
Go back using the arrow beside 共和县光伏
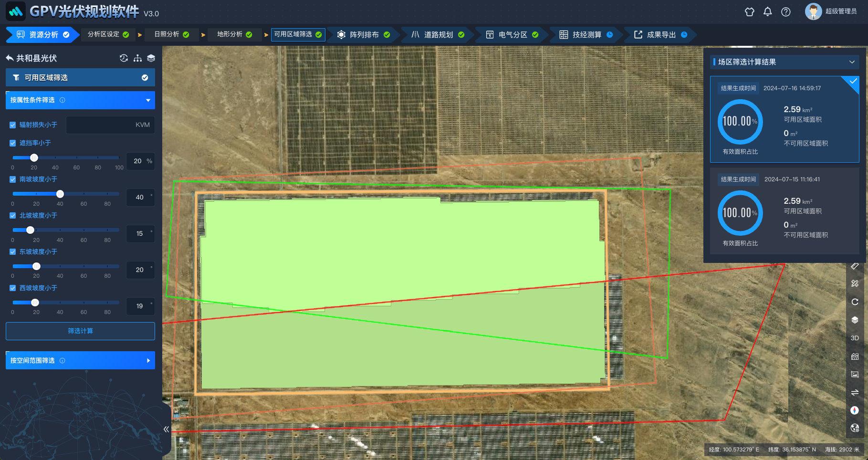click(x=10, y=58)
